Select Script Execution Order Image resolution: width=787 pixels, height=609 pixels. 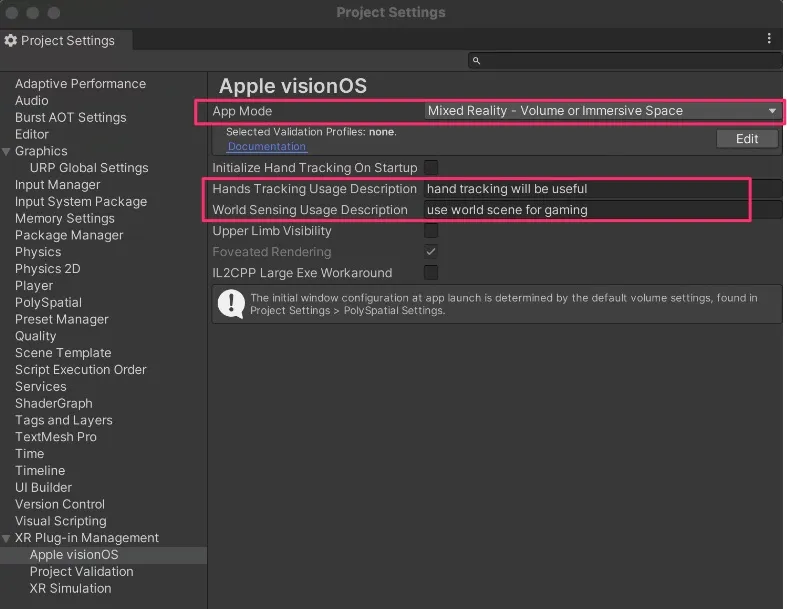pyautogui.click(x=80, y=370)
